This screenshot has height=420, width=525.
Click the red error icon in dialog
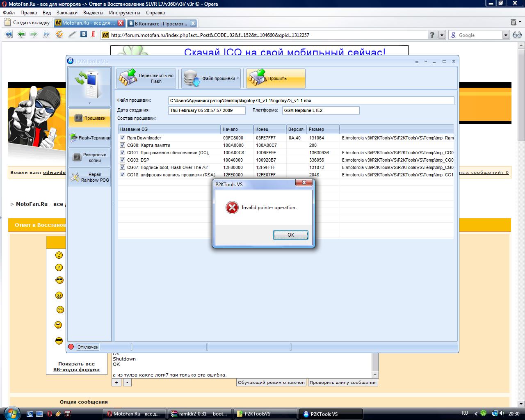tap(232, 208)
